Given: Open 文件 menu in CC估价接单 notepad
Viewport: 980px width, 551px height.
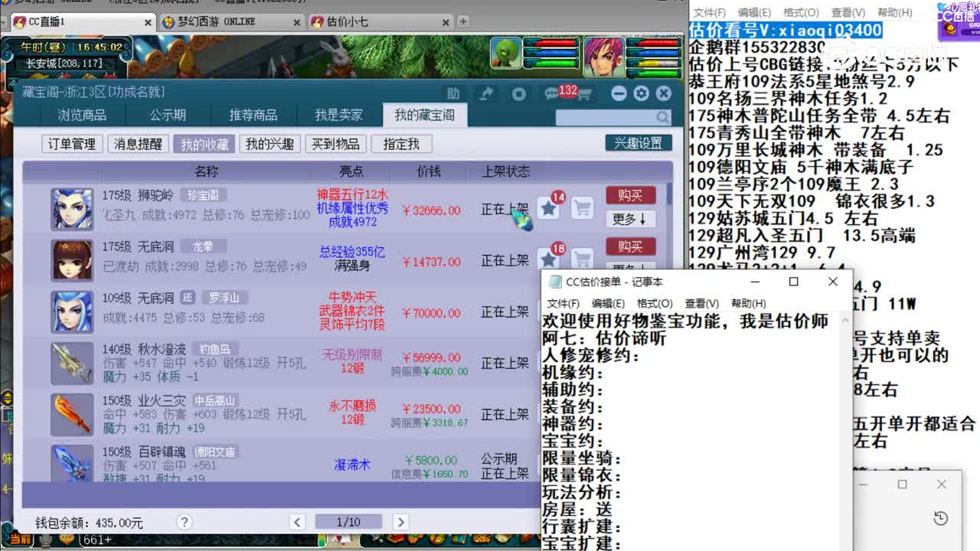Looking at the screenshot, I should click(563, 304).
